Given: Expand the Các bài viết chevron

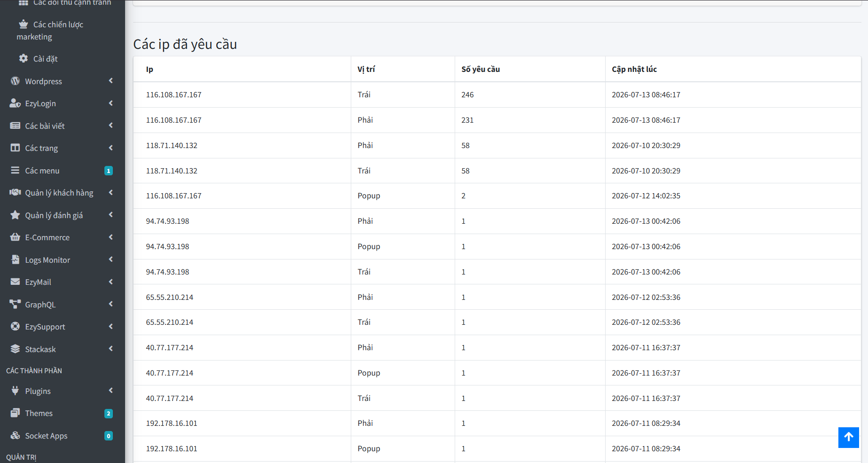Looking at the screenshot, I should click(x=111, y=126).
